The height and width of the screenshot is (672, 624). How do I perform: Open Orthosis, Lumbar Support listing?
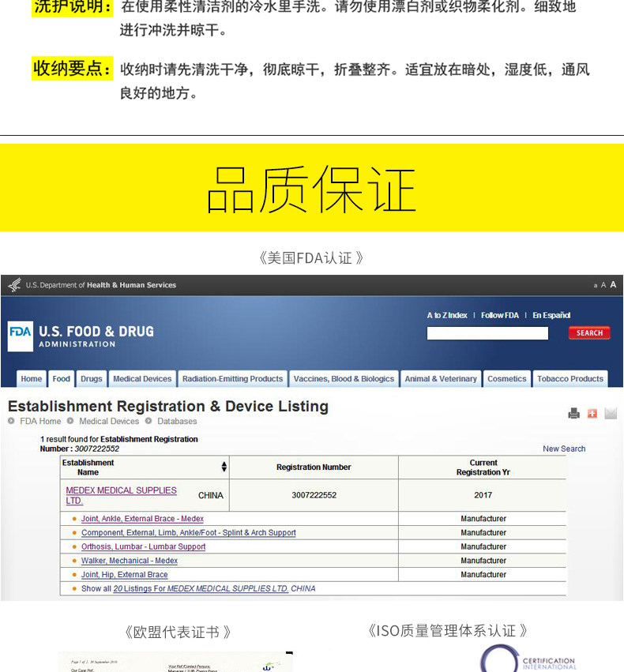click(143, 547)
